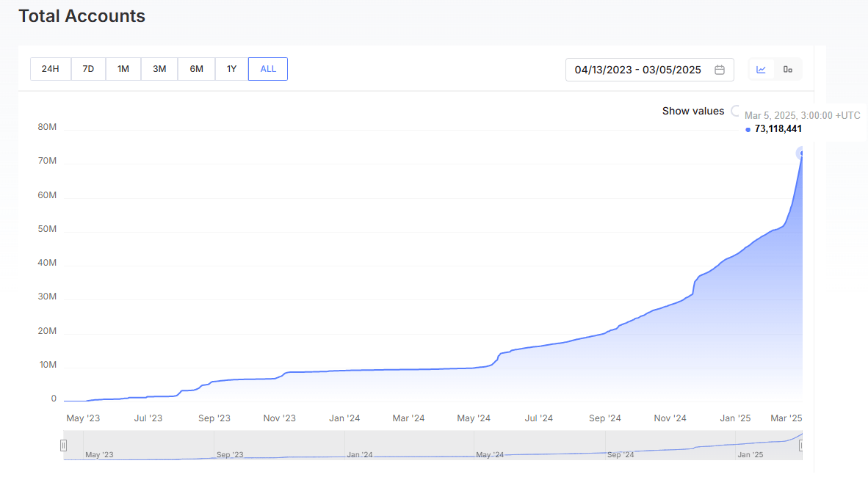Click the calendar icon in date field

point(720,70)
